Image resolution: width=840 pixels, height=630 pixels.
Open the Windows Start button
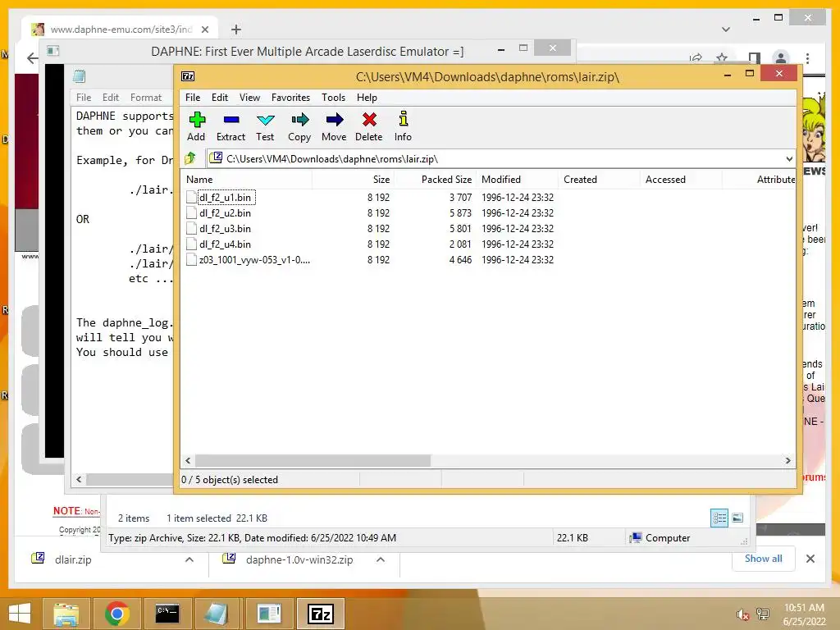20,614
